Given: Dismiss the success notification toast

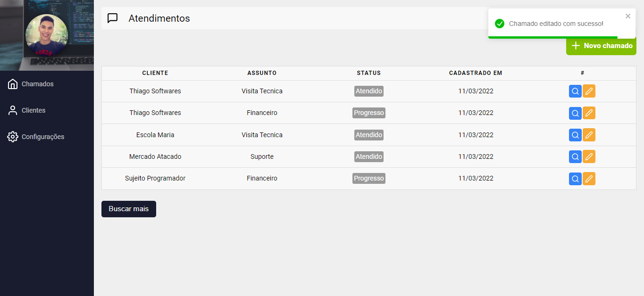Looking at the screenshot, I should click(628, 16).
